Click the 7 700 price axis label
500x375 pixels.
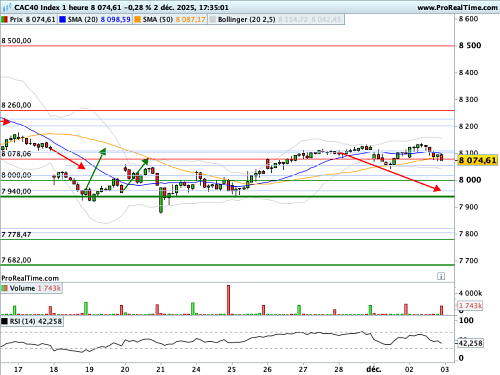coord(468,261)
